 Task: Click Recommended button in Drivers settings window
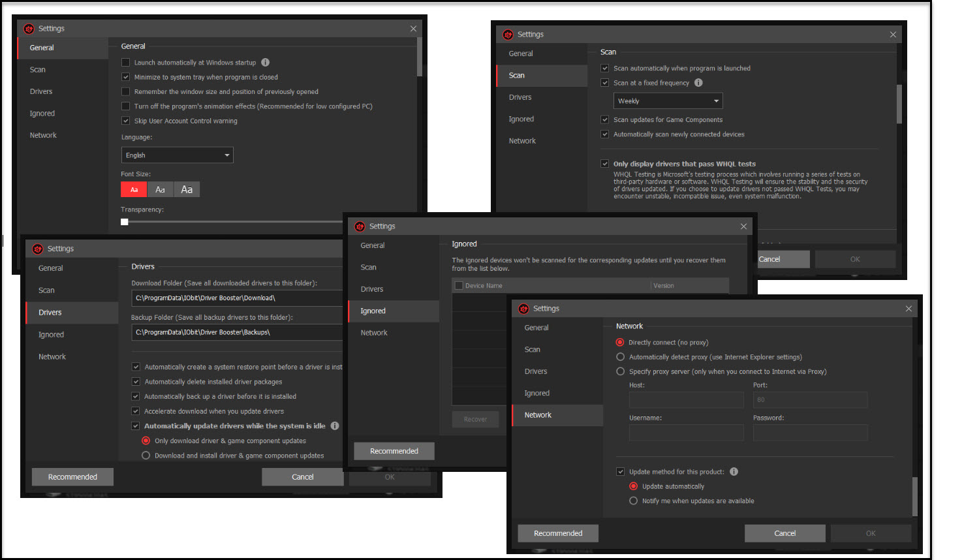(72, 477)
